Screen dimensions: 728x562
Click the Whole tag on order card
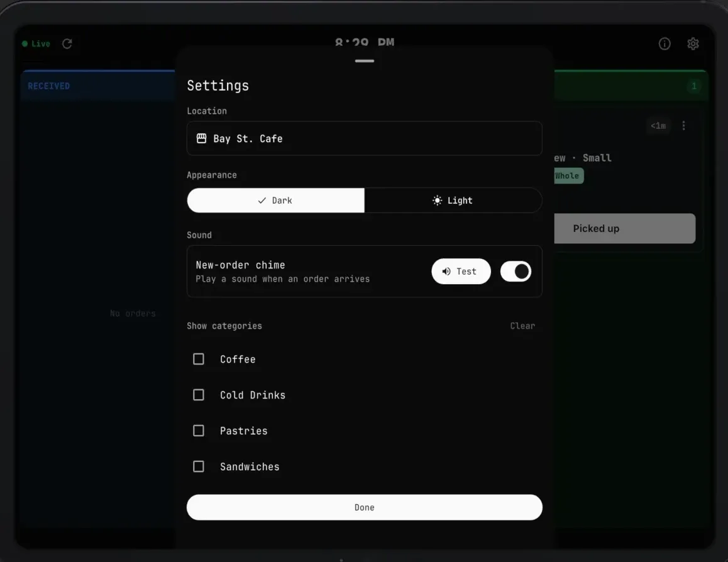click(568, 176)
